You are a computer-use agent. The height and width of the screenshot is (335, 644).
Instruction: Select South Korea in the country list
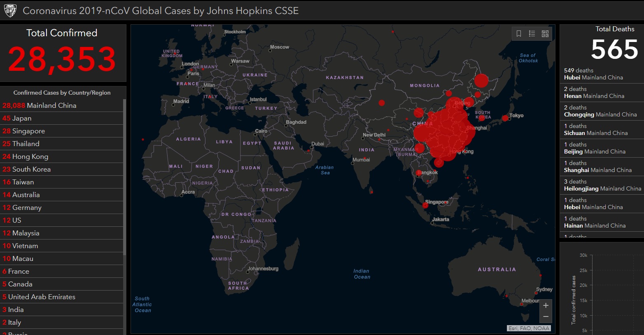27,169
